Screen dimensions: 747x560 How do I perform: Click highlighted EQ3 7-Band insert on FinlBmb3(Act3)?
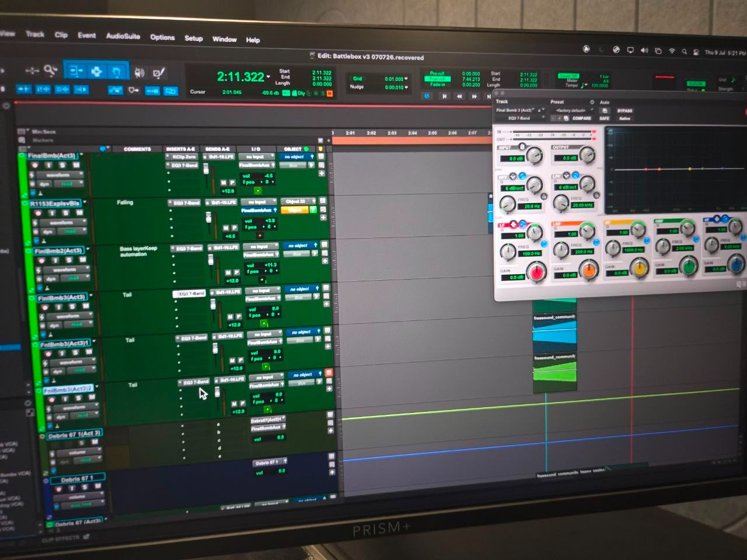pos(190,293)
